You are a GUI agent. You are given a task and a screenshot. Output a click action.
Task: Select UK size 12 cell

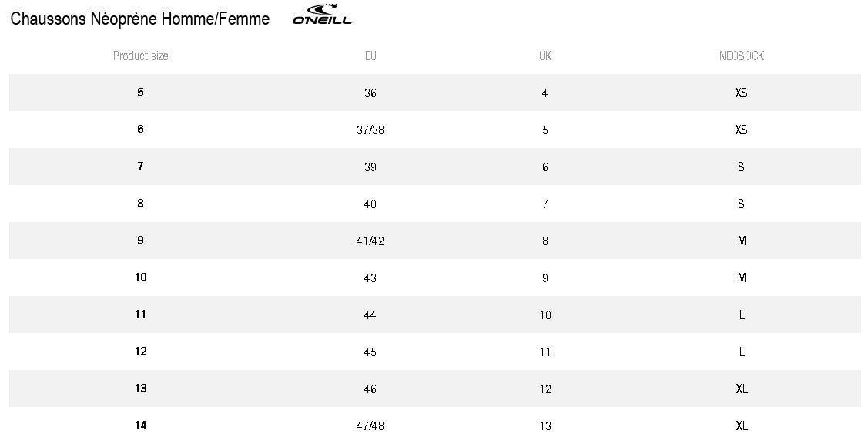pyautogui.click(x=545, y=389)
